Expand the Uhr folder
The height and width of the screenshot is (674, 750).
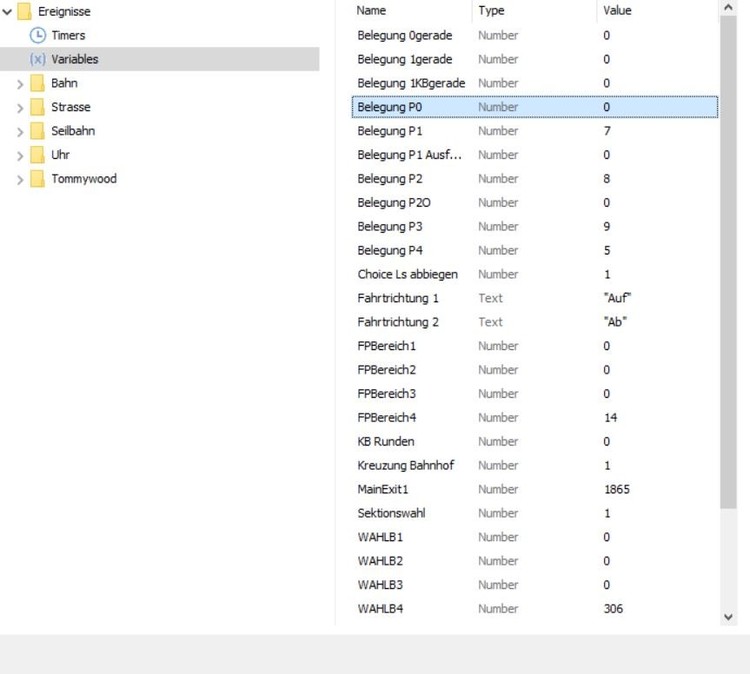(x=20, y=156)
